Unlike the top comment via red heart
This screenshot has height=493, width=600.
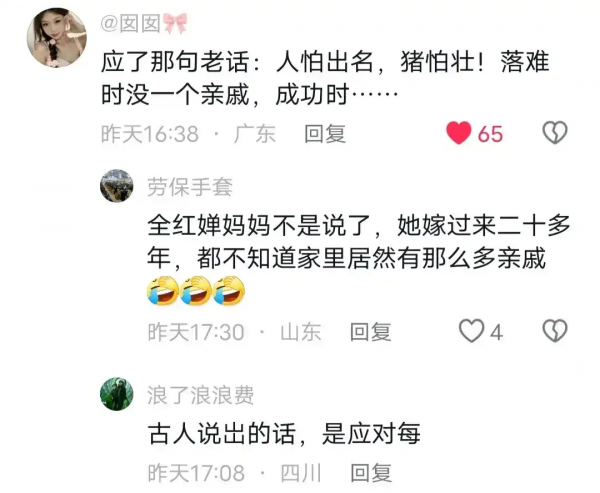pos(458,133)
